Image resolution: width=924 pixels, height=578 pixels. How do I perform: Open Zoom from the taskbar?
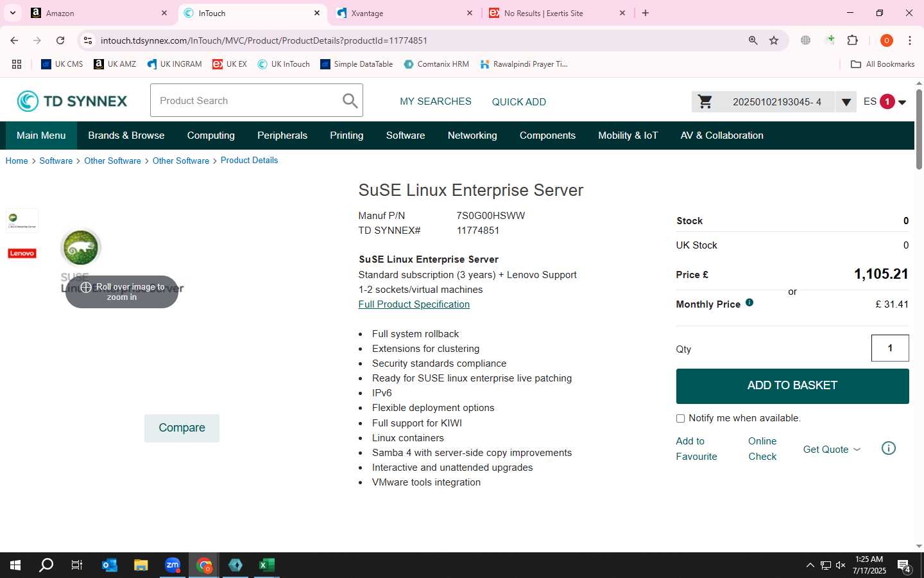click(x=173, y=565)
